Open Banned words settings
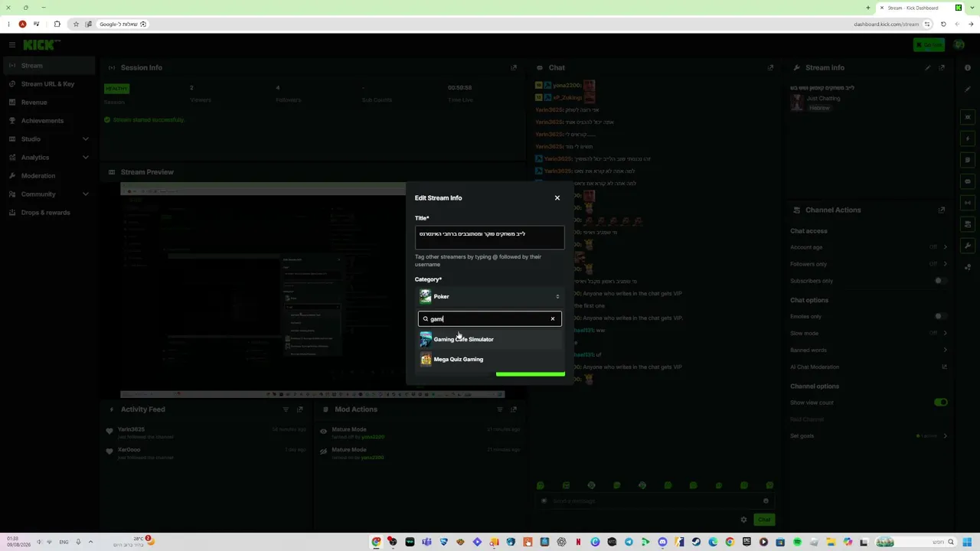The height and width of the screenshot is (551, 980). click(869, 350)
